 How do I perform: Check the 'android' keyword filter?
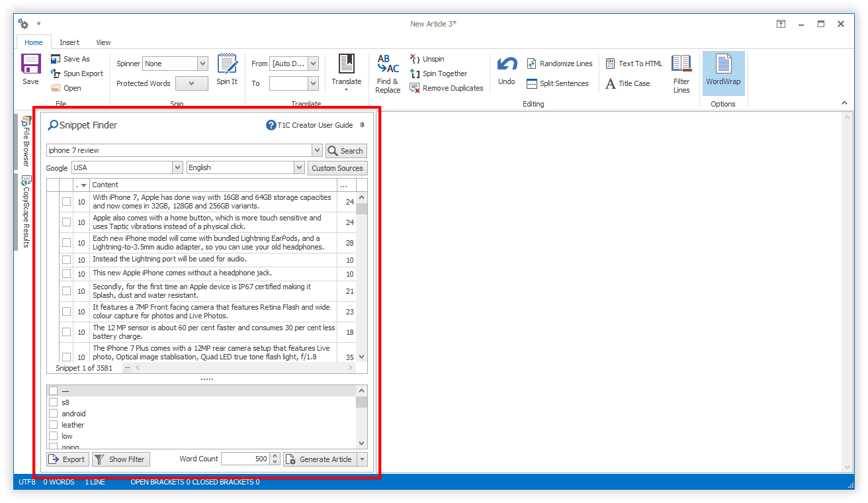tap(53, 414)
